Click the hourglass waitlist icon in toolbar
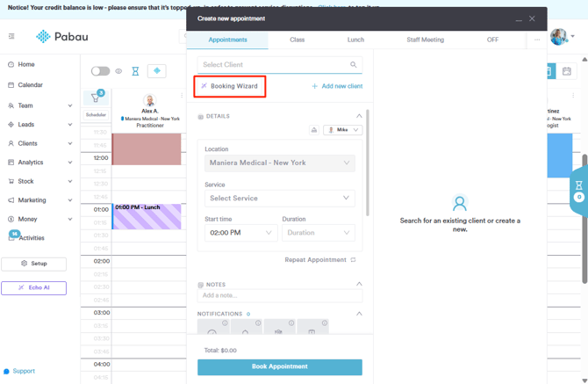Viewport: 588px width, 384px height. (135, 71)
